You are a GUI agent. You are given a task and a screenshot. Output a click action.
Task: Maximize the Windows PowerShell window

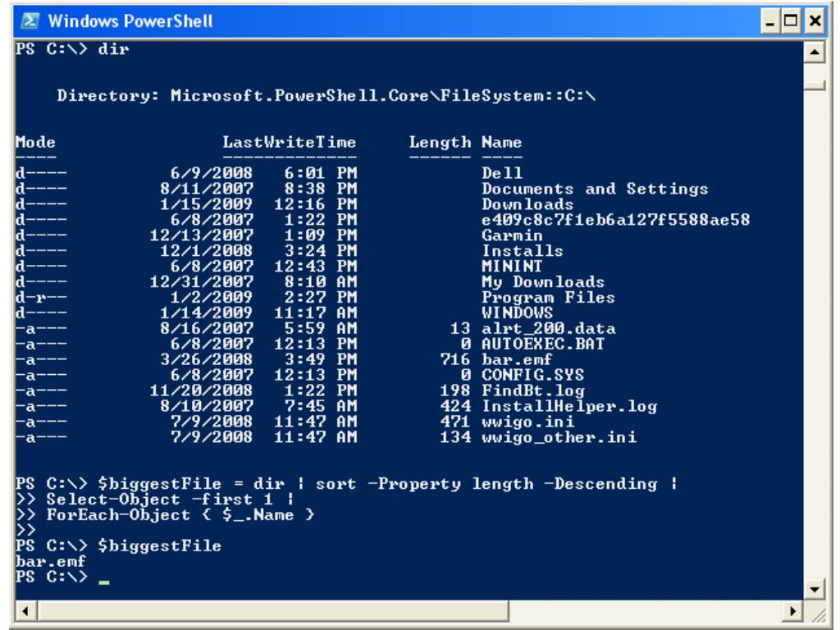coord(791,21)
